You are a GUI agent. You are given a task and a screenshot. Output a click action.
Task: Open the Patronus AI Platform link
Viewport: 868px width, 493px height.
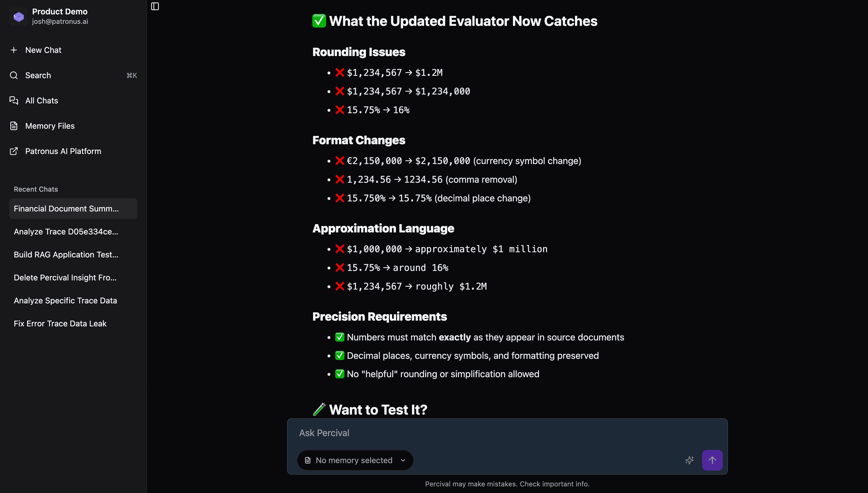click(63, 151)
